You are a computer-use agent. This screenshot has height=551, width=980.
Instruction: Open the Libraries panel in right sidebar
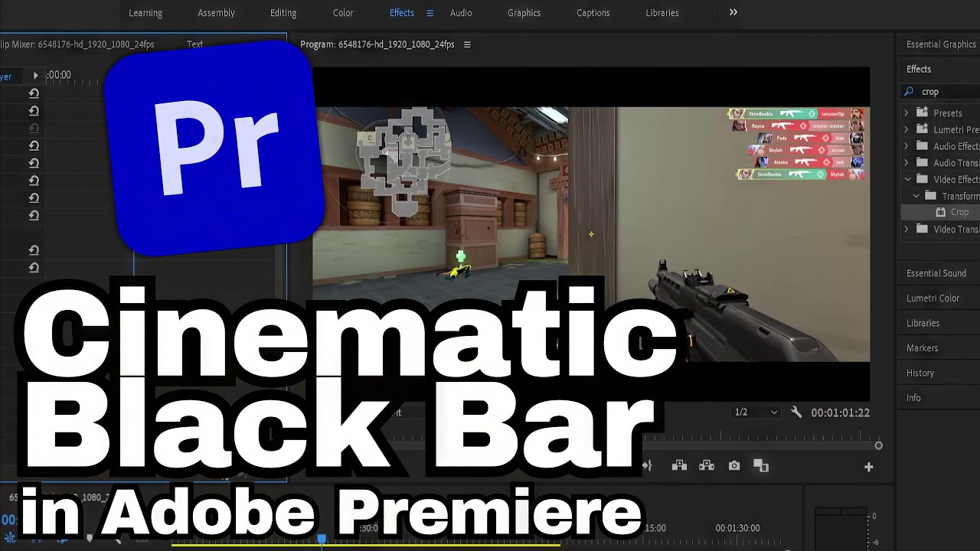(923, 323)
